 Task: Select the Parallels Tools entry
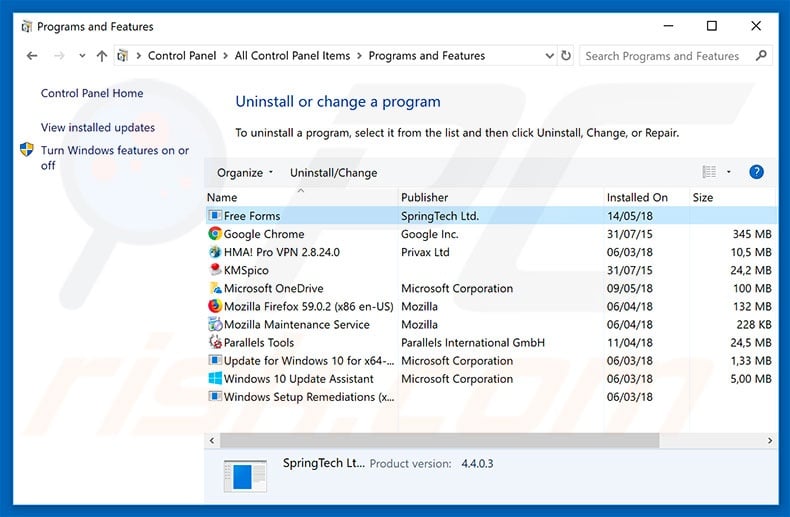pyautogui.click(x=258, y=343)
